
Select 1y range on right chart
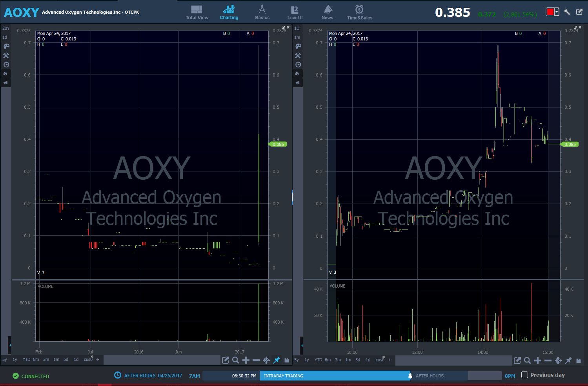[307, 360]
